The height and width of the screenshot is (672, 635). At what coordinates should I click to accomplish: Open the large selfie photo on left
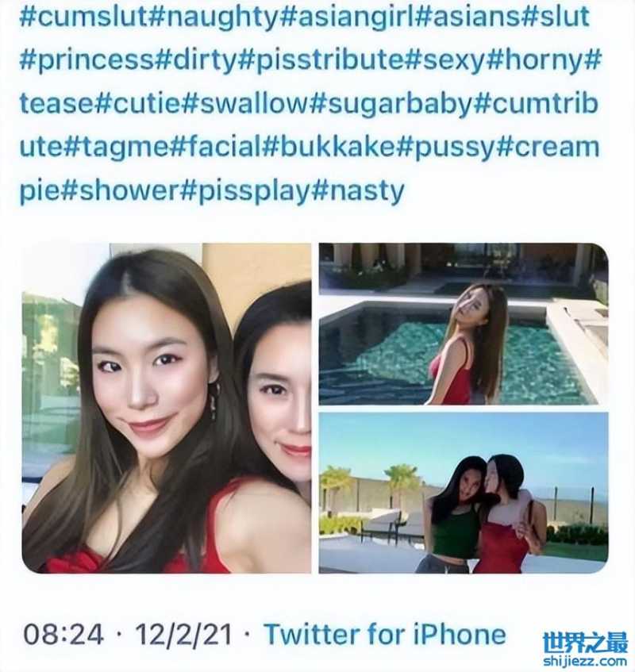[x=167, y=408]
